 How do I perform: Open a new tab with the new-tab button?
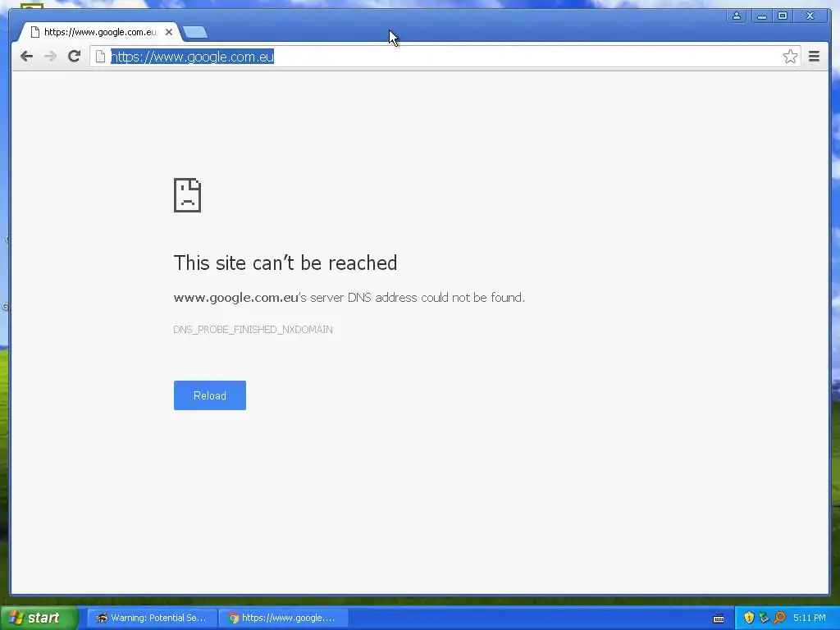[195, 33]
